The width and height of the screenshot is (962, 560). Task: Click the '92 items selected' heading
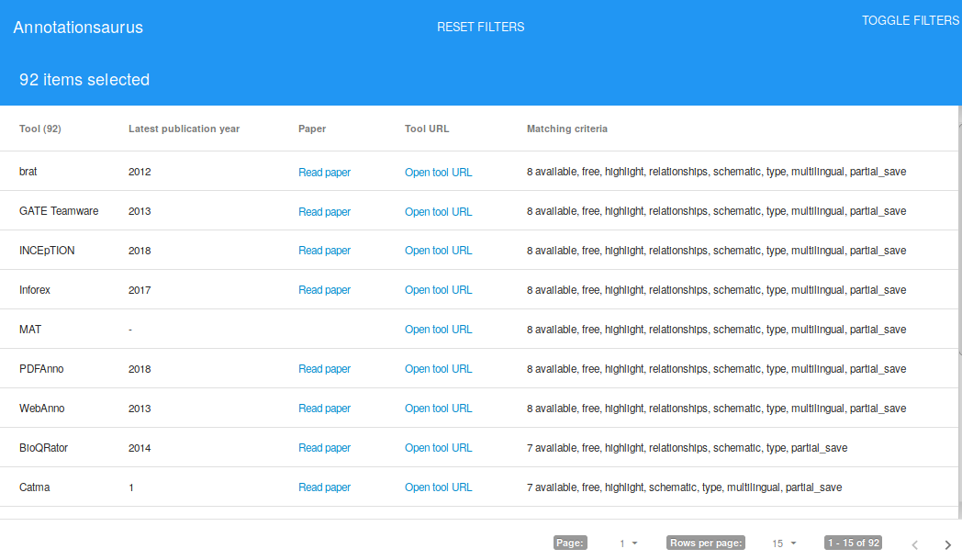84,80
